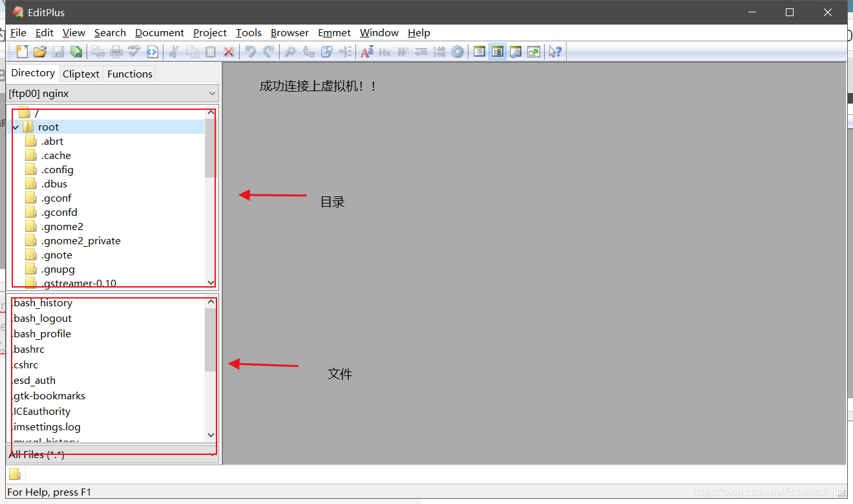Click the folder icon in bottom document bar
The height and width of the screenshot is (504, 853).
[15, 474]
